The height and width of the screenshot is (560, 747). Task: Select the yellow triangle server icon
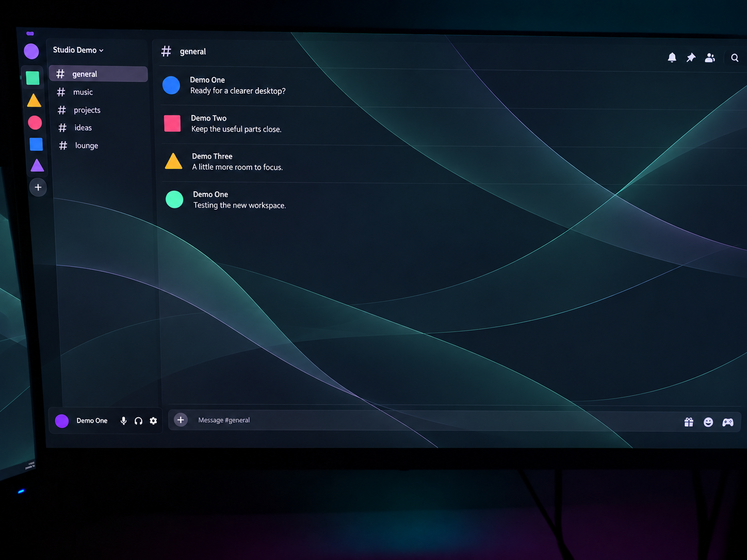pos(34,100)
